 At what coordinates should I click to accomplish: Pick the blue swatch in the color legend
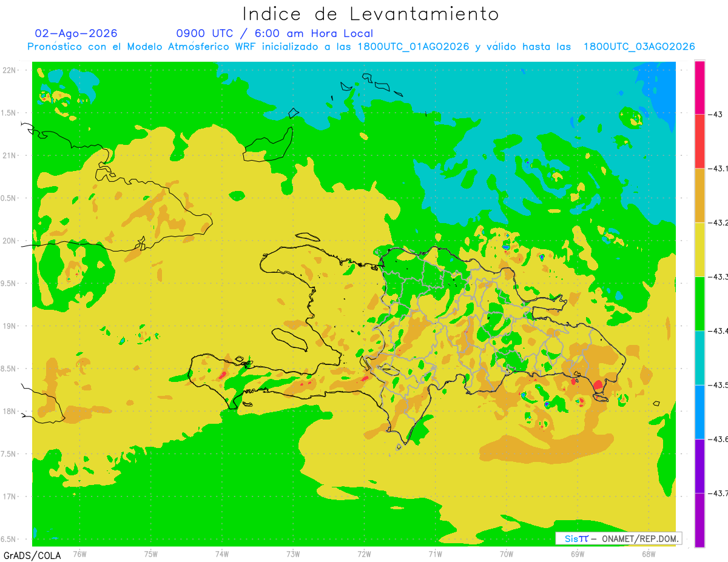[699, 412]
